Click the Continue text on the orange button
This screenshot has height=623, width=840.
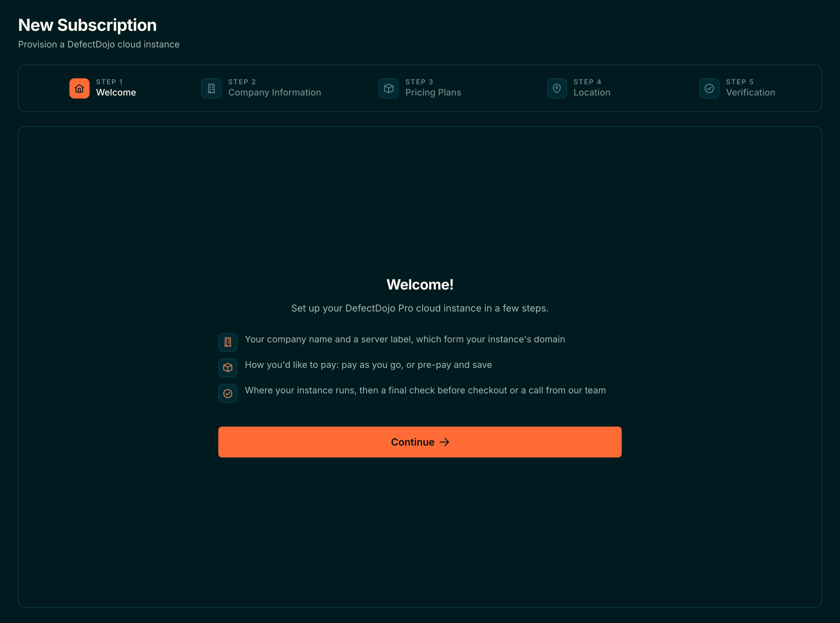tap(413, 442)
